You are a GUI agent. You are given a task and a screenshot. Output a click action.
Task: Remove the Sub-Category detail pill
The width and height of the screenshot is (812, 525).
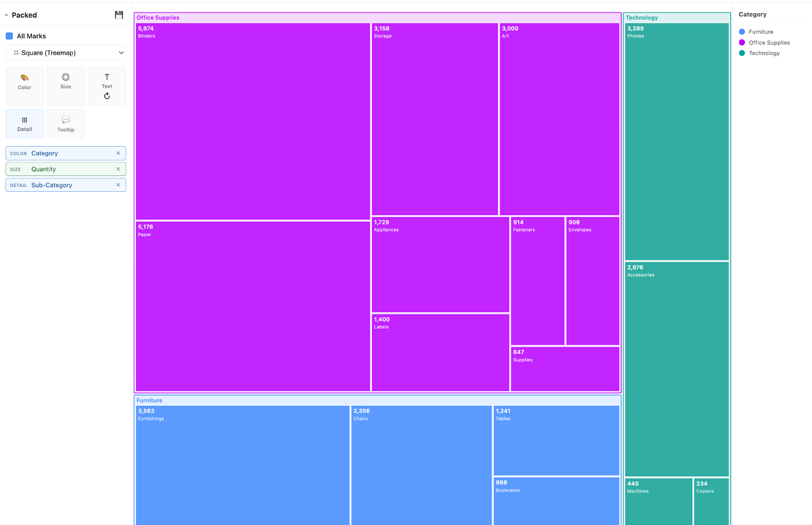(x=118, y=185)
